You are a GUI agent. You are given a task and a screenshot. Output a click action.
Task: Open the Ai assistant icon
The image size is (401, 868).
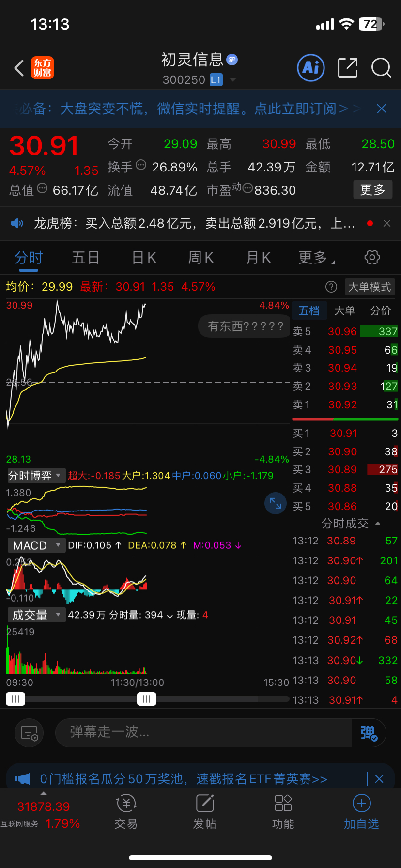coord(310,68)
